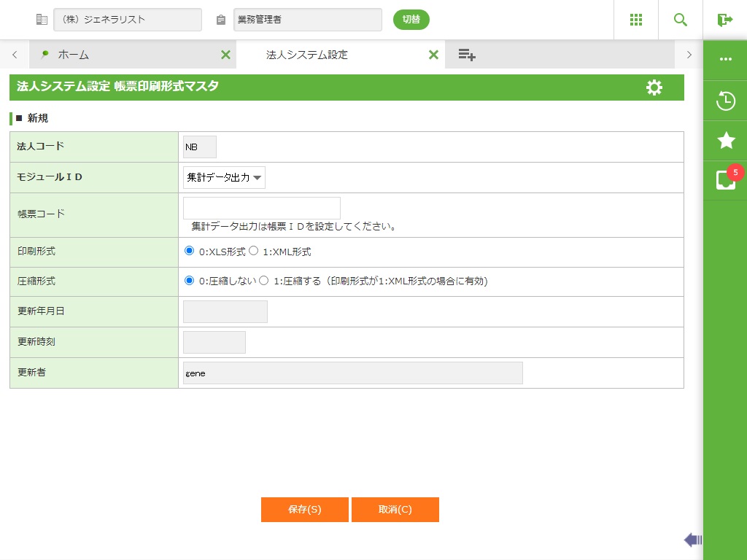Select the 1:XML形式 radio button

(x=254, y=251)
